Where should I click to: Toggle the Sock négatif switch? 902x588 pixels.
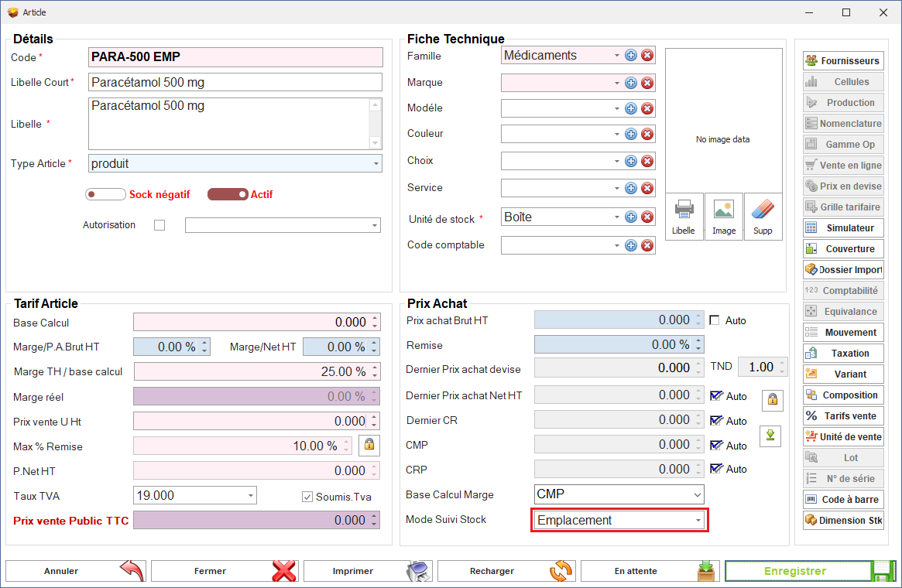106,194
